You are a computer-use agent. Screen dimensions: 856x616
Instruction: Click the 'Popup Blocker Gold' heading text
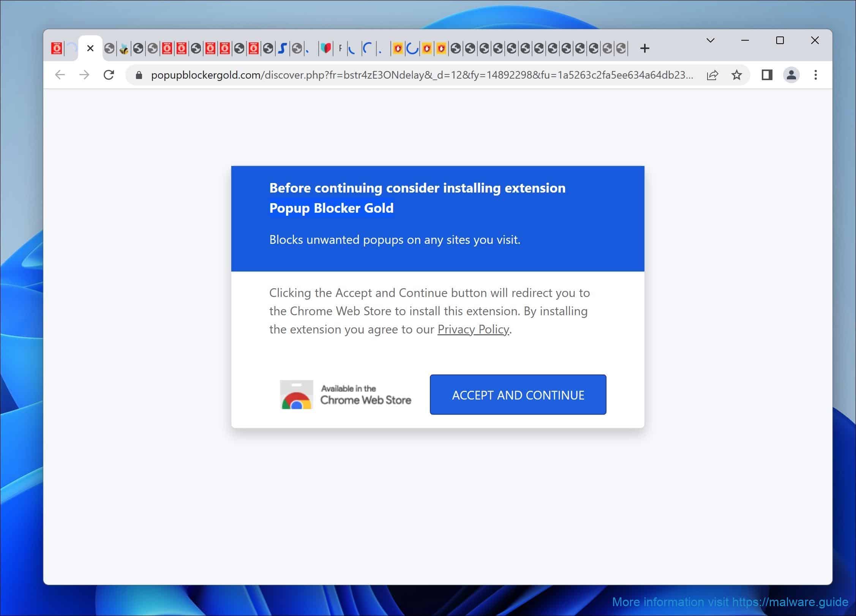(331, 208)
